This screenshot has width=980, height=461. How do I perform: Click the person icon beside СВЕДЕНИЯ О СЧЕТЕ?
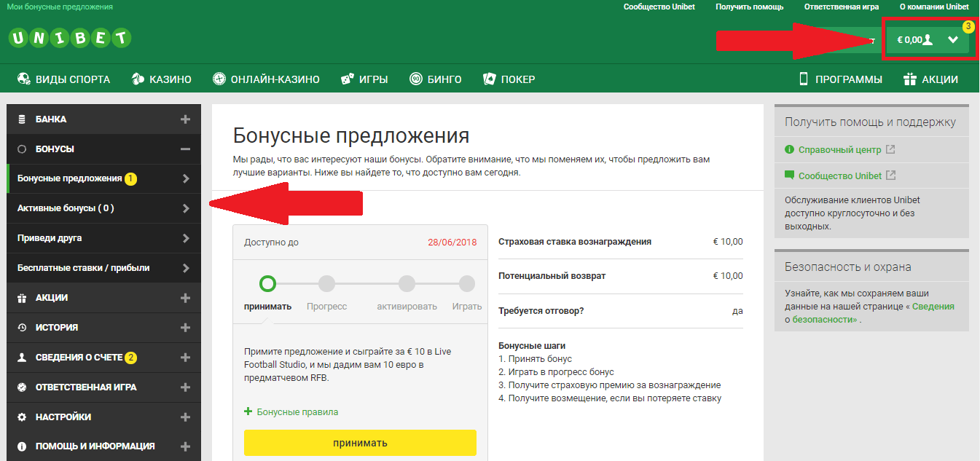click(22, 358)
